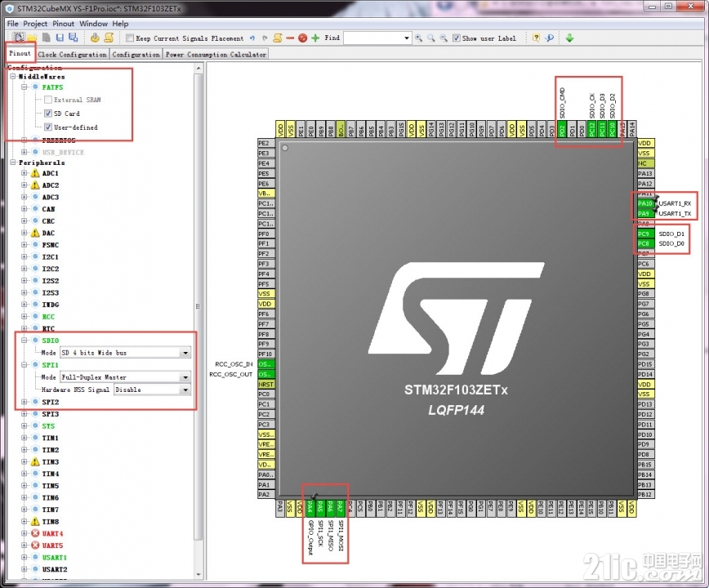Open the Pinout menu
This screenshot has height=588, width=709.
click(x=64, y=24)
